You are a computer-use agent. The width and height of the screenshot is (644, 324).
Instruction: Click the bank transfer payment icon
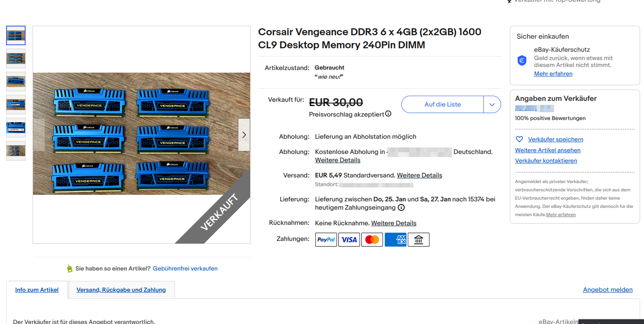click(419, 240)
